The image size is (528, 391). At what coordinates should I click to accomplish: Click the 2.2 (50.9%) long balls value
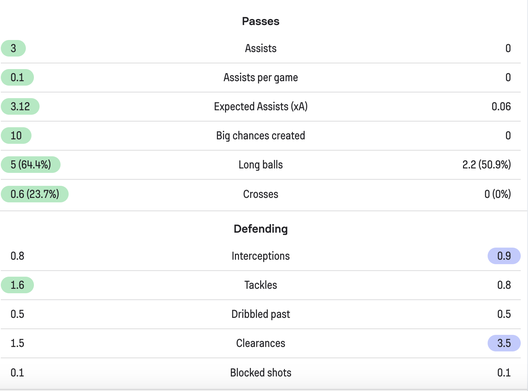pos(486,165)
